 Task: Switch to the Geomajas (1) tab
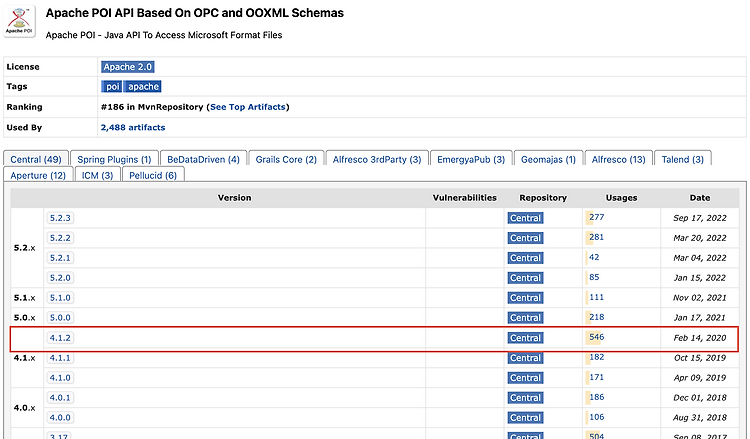pos(548,159)
